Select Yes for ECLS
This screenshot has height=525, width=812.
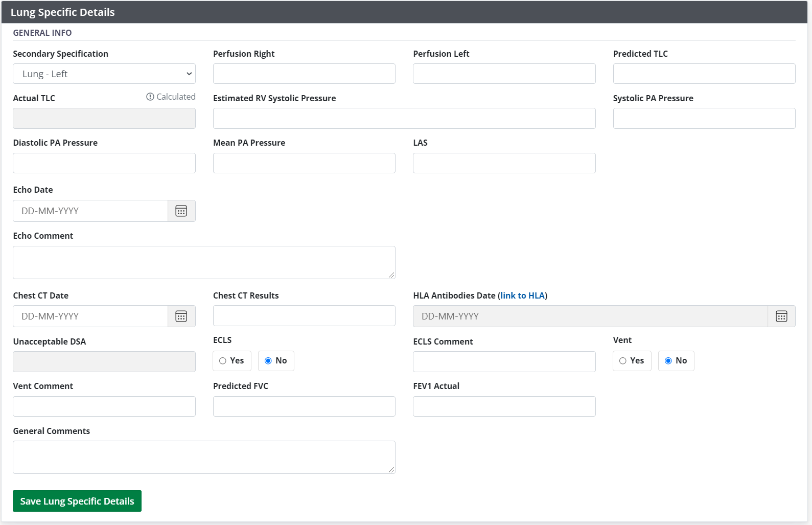point(223,361)
